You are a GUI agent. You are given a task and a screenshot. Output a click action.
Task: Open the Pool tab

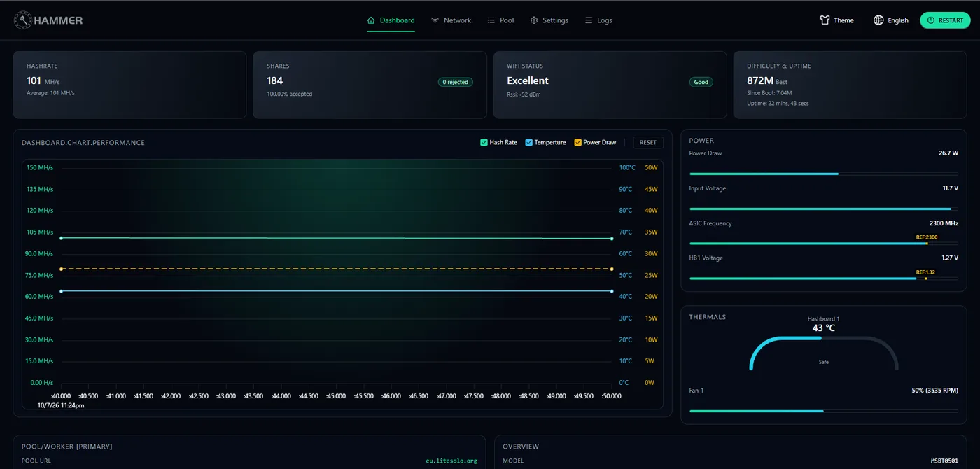click(500, 20)
